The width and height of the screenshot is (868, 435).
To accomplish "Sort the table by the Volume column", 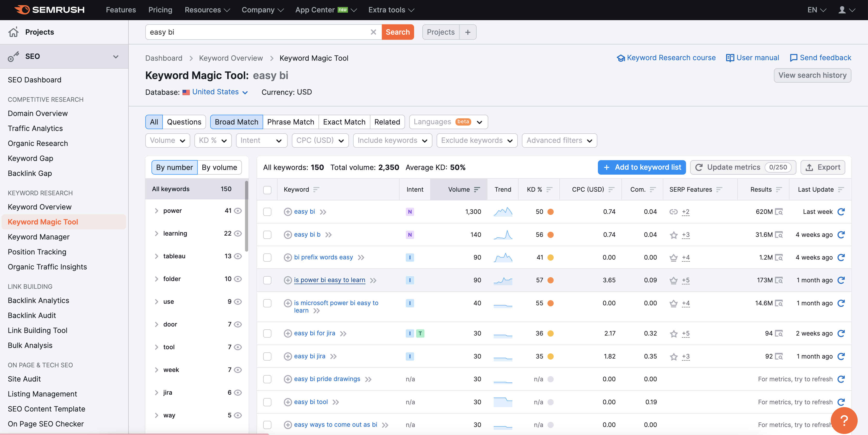I will coord(477,189).
